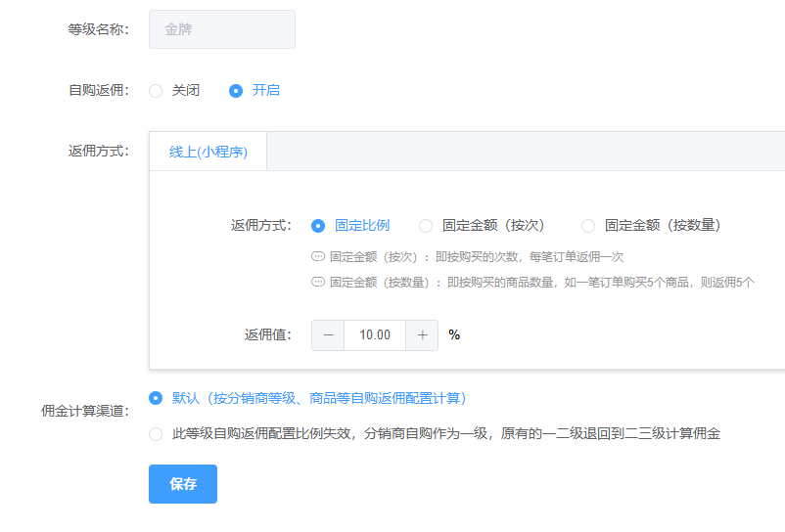Click the 等级名称 field containing 金牌
This screenshot has width=785, height=532.
coord(222,29)
